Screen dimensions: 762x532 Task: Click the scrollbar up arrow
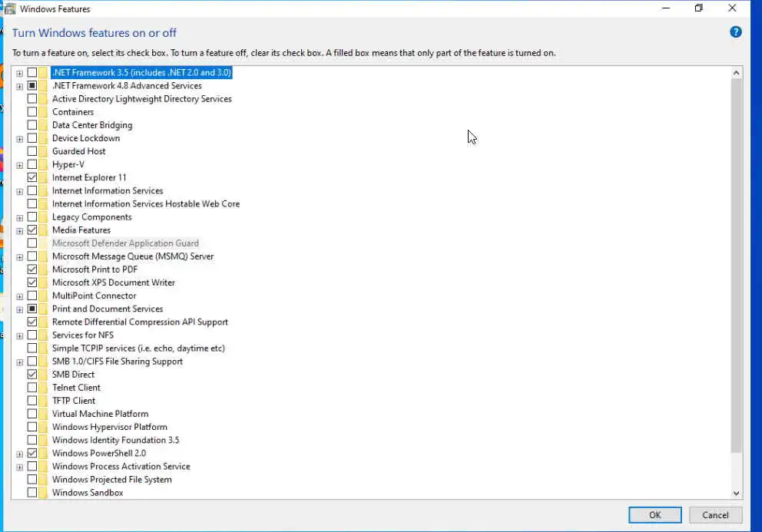[x=736, y=73]
